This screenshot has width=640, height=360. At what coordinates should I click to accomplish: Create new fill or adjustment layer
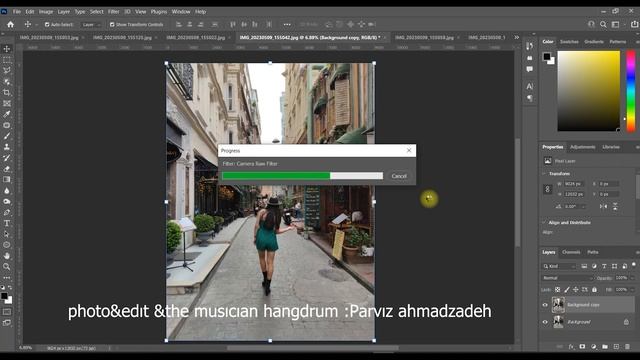coord(593,347)
